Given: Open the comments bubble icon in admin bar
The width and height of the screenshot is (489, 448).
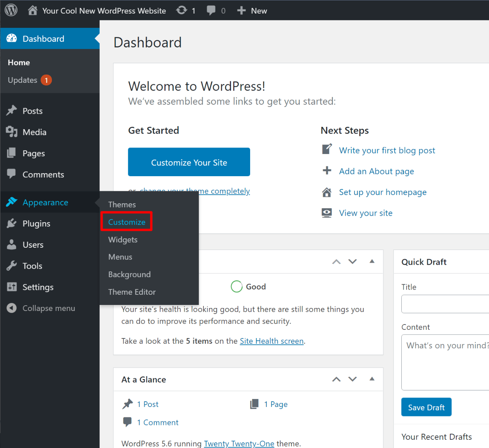Looking at the screenshot, I should point(211,11).
